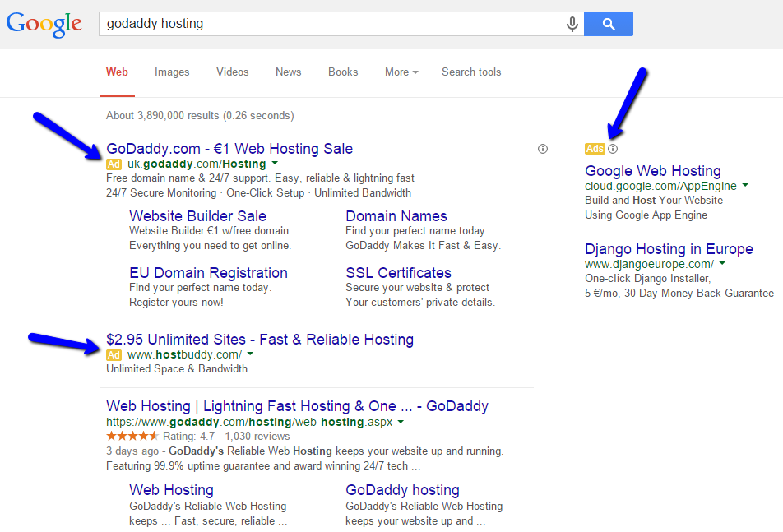Open dropdown arrow next to www.djangoeurope.com
The width and height of the screenshot is (783, 532).
(x=722, y=263)
